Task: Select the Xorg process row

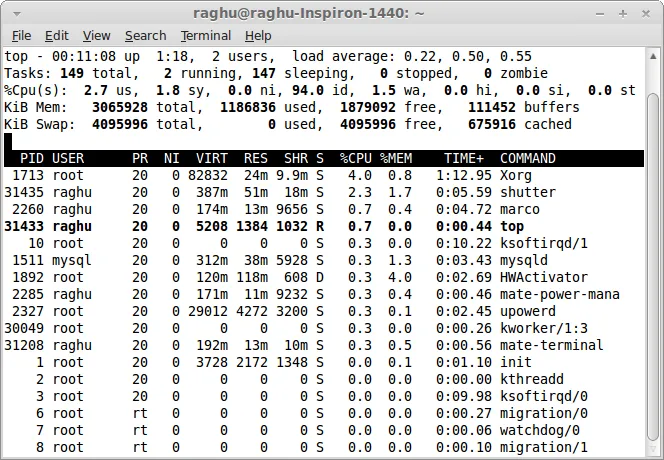Action: [x=300, y=175]
